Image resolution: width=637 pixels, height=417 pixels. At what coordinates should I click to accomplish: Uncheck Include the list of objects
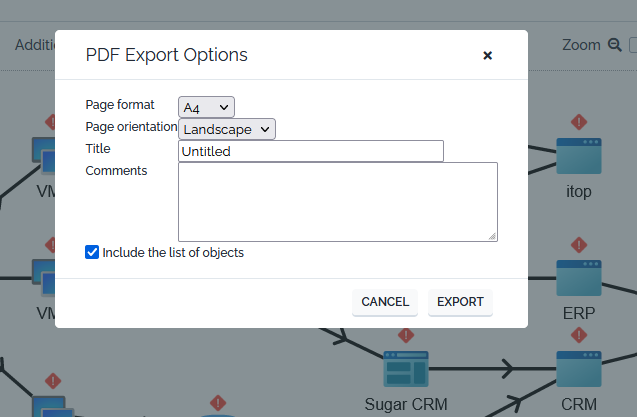pos(93,253)
